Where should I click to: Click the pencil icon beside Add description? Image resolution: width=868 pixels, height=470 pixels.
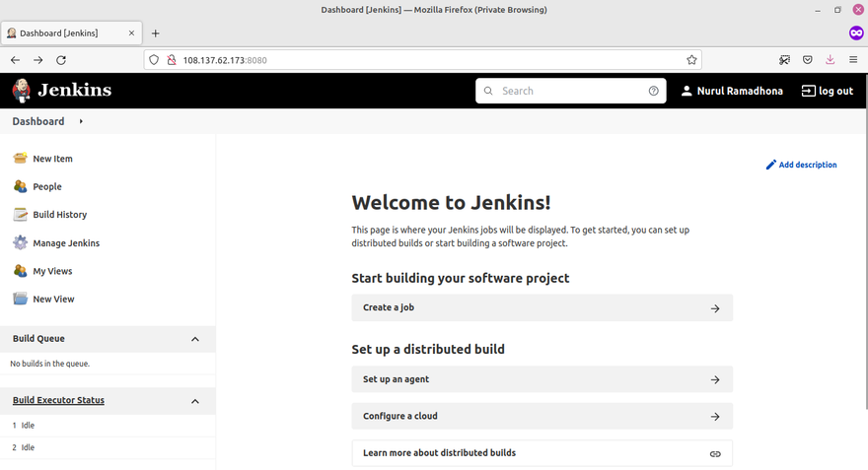770,165
